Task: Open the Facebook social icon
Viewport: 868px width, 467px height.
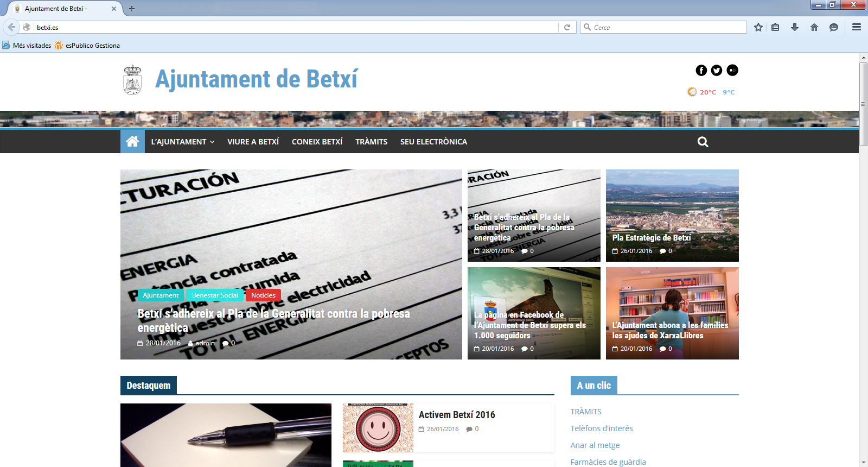Action: click(701, 70)
